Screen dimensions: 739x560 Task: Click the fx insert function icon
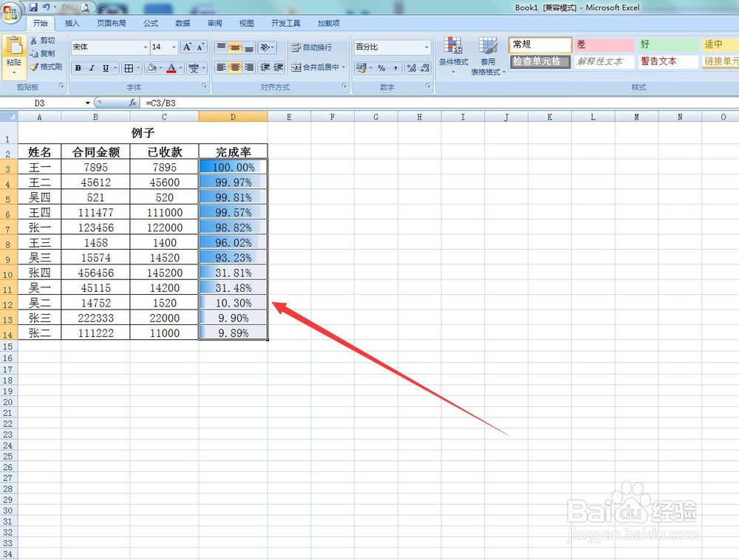pos(132,103)
